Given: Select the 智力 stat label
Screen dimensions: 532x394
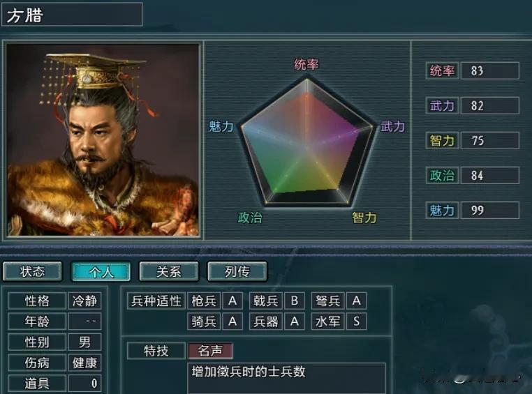Looking at the screenshot, I should [442, 141].
